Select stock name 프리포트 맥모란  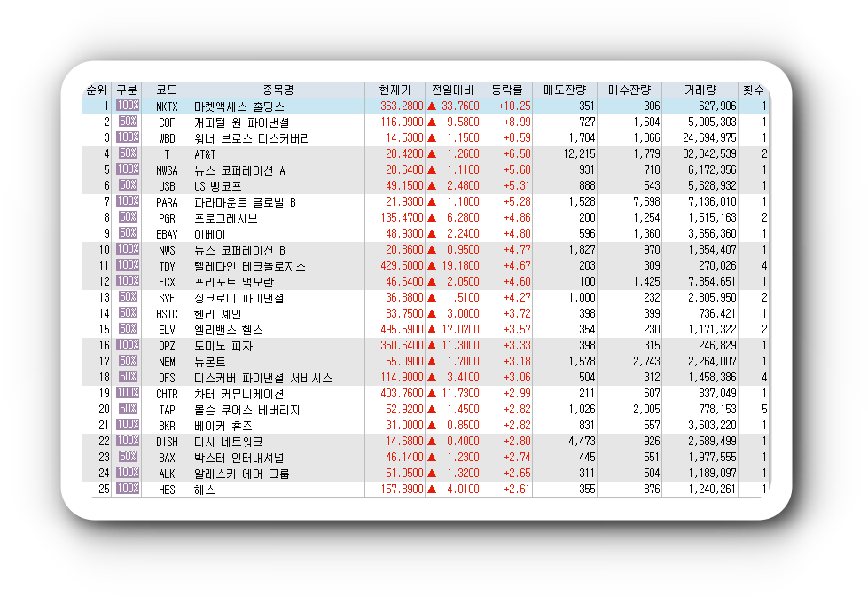[x=233, y=282]
